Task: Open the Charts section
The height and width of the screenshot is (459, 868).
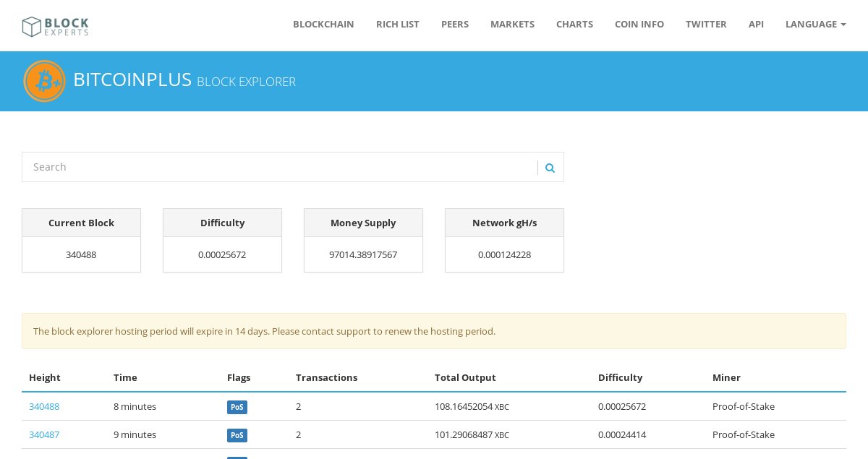Action: tap(574, 24)
